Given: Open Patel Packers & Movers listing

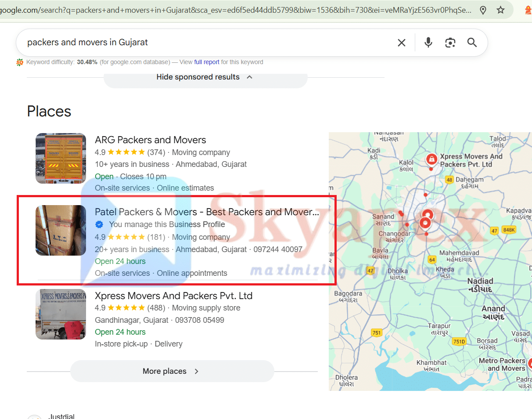Looking at the screenshot, I should click(x=206, y=212).
